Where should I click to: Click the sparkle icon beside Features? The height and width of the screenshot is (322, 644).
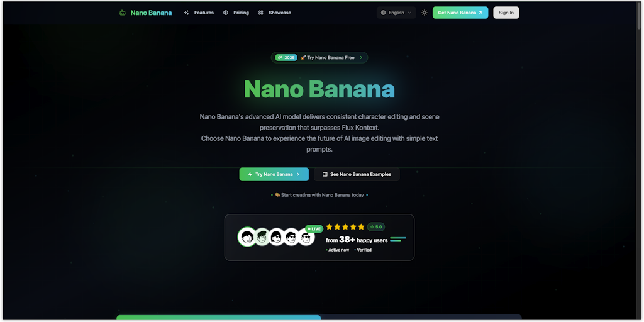[x=186, y=13]
